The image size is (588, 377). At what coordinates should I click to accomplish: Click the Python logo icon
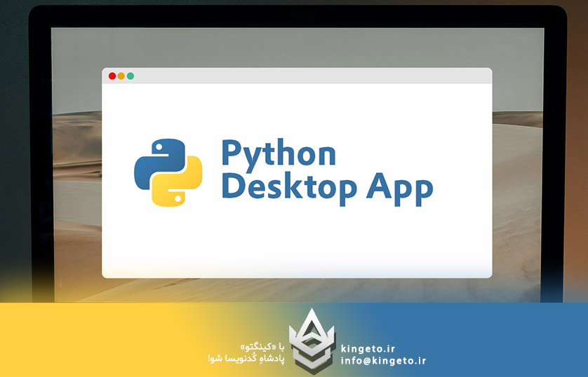[x=168, y=172]
